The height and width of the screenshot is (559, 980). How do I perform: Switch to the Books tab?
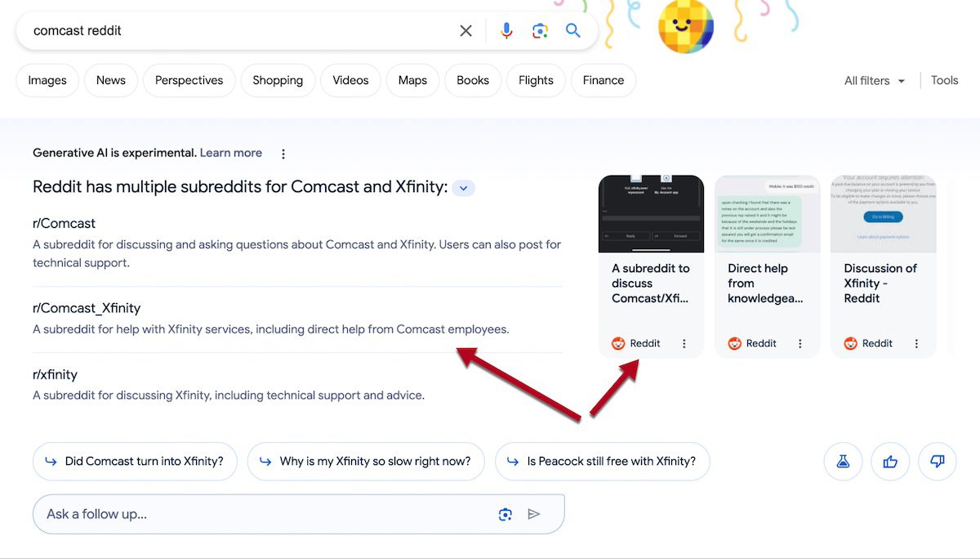(473, 80)
